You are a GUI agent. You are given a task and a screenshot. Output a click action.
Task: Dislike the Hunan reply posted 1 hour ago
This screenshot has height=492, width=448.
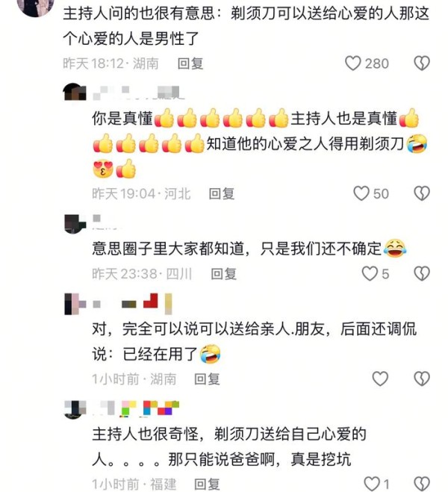[x=422, y=379]
